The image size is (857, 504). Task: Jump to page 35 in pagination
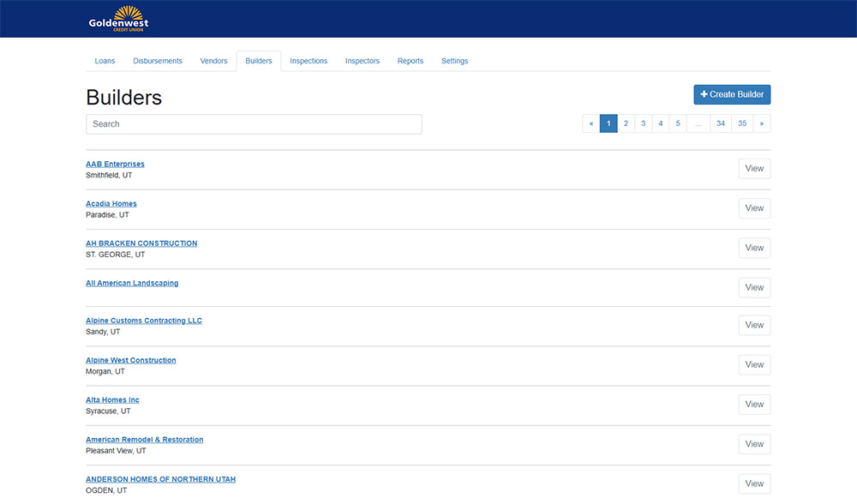[742, 123]
